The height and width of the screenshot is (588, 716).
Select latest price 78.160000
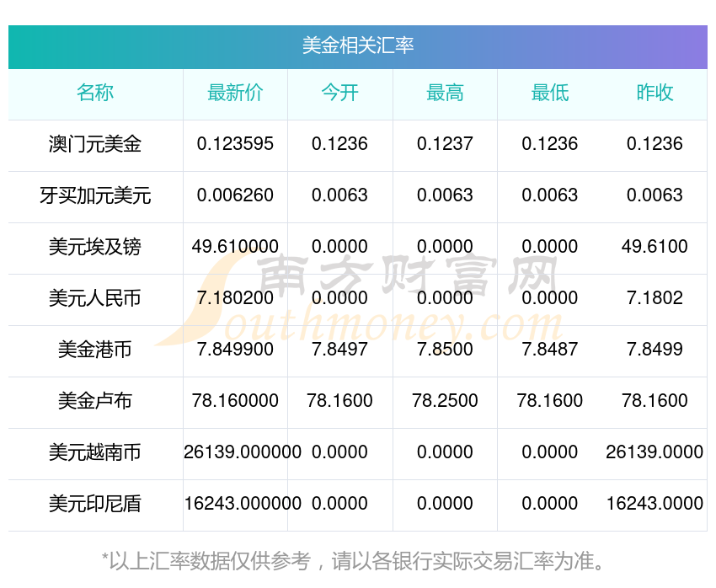tap(235, 401)
